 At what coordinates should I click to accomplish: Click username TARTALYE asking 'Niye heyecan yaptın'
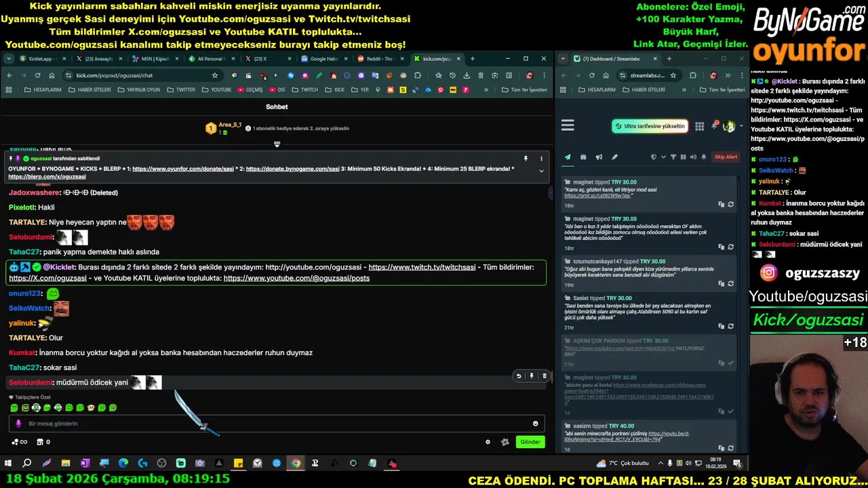click(x=28, y=222)
